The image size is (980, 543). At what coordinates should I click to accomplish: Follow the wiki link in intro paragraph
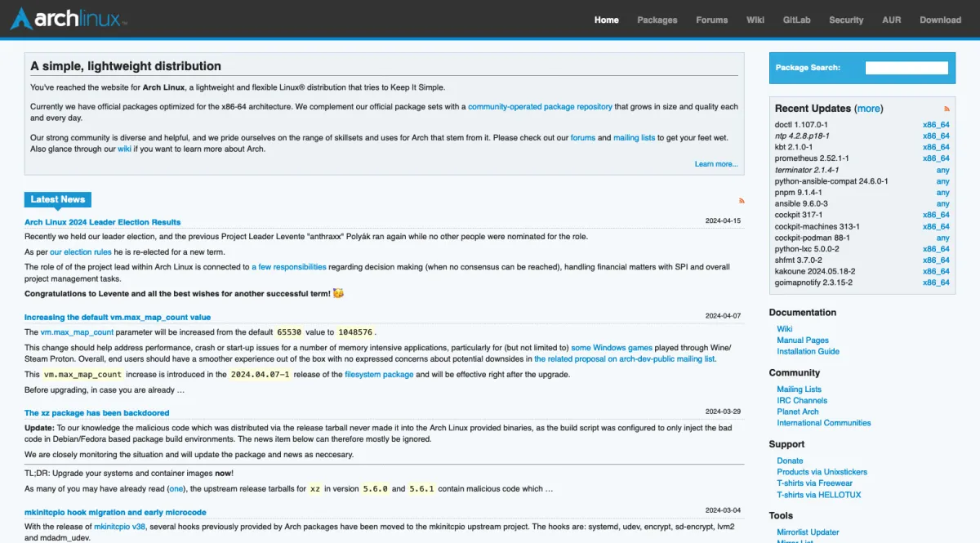(124, 149)
